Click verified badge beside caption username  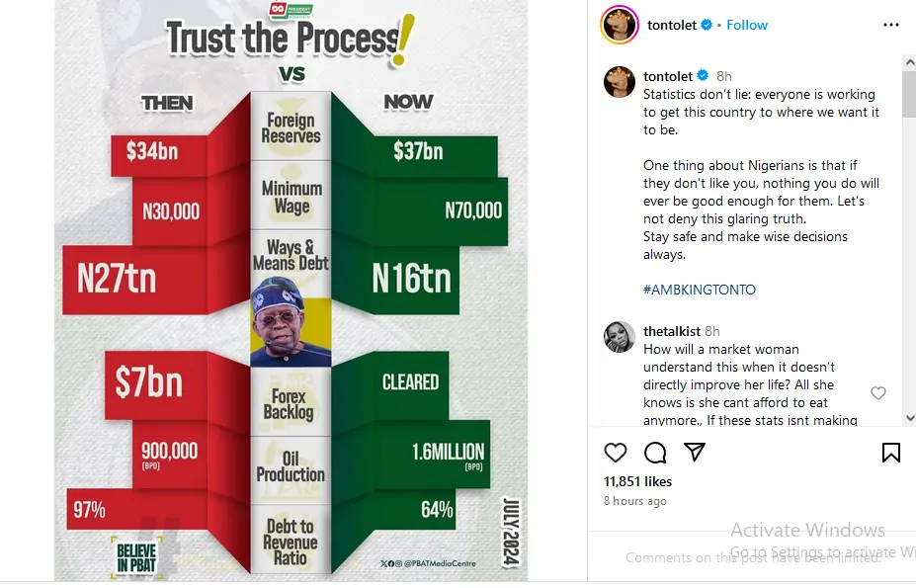[703, 76]
